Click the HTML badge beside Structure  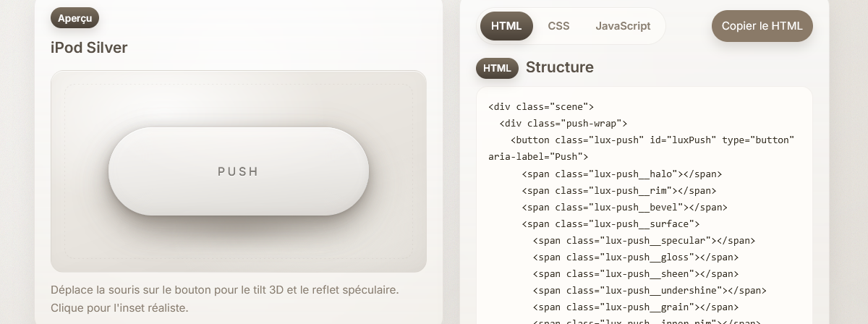click(x=497, y=68)
